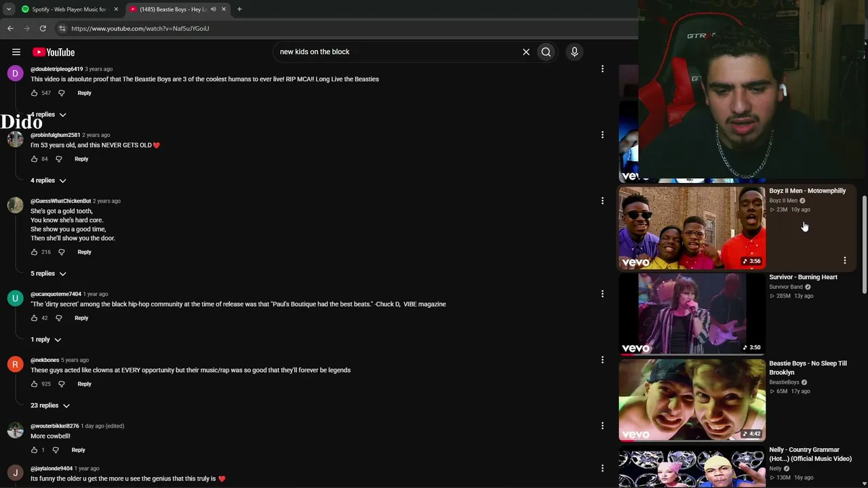The image size is (868, 488).
Task: Play the Burning Heart video thumbnail
Action: point(692,314)
